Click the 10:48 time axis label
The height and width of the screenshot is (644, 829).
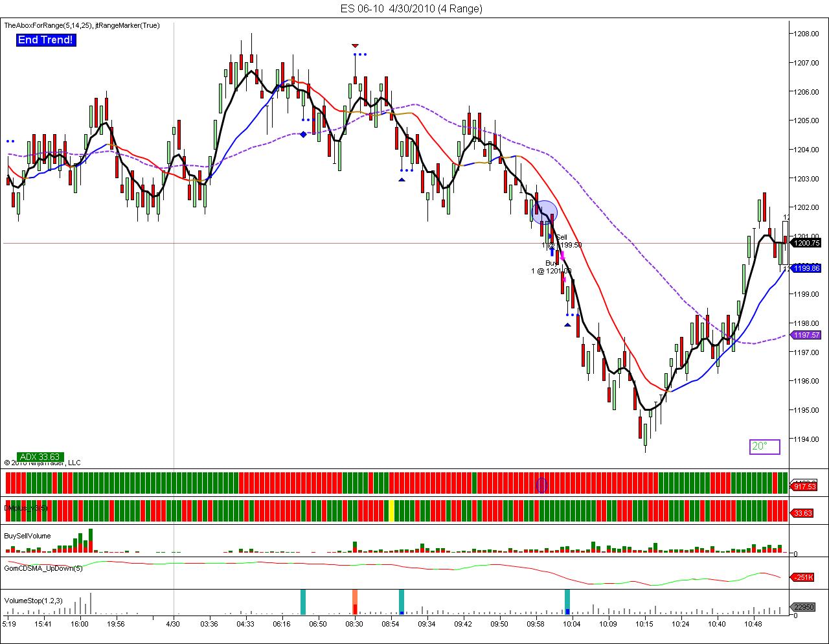click(x=753, y=624)
